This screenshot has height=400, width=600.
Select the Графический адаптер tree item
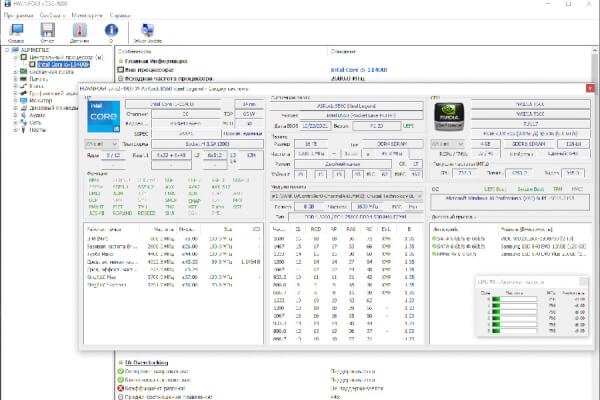[x=54, y=93]
